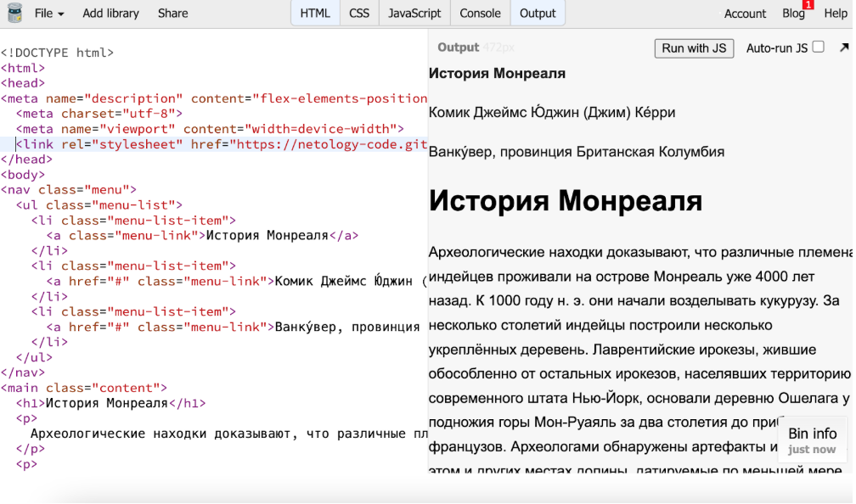Open the Help link

click(x=836, y=14)
